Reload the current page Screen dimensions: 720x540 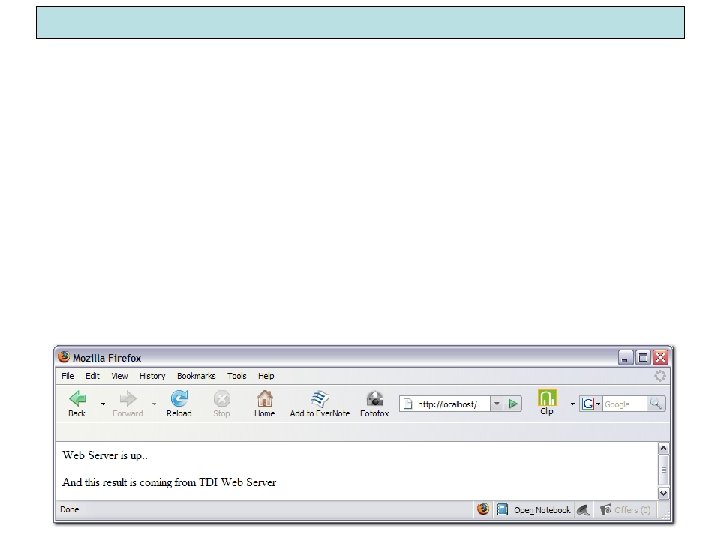[x=179, y=403]
